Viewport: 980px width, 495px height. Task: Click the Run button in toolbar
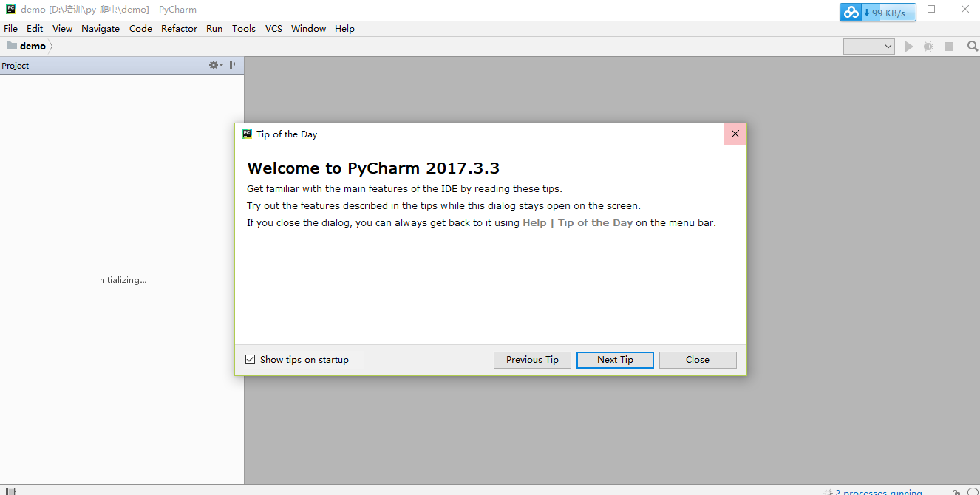tap(909, 46)
